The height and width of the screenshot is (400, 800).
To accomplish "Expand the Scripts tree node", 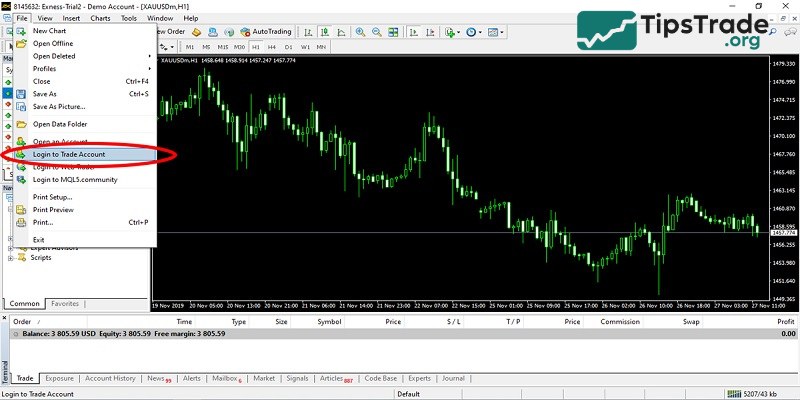I will pyautogui.click(x=11, y=258).
